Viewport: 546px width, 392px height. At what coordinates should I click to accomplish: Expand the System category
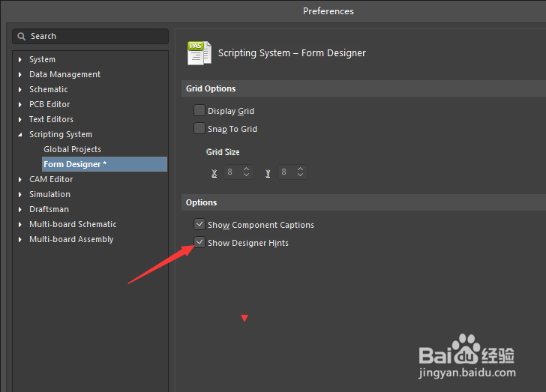pos(19,59)
